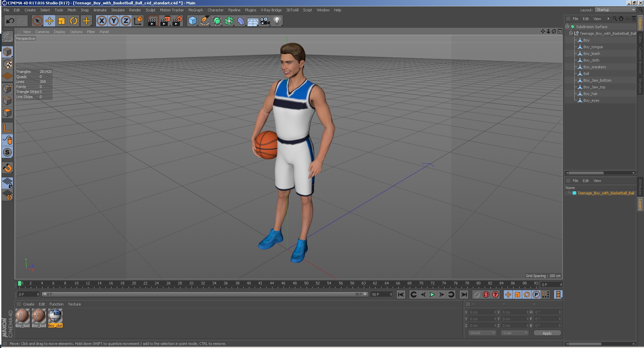Screen dimensions: 644x348
Task: Open the Character menu
Action: (215, 10)
